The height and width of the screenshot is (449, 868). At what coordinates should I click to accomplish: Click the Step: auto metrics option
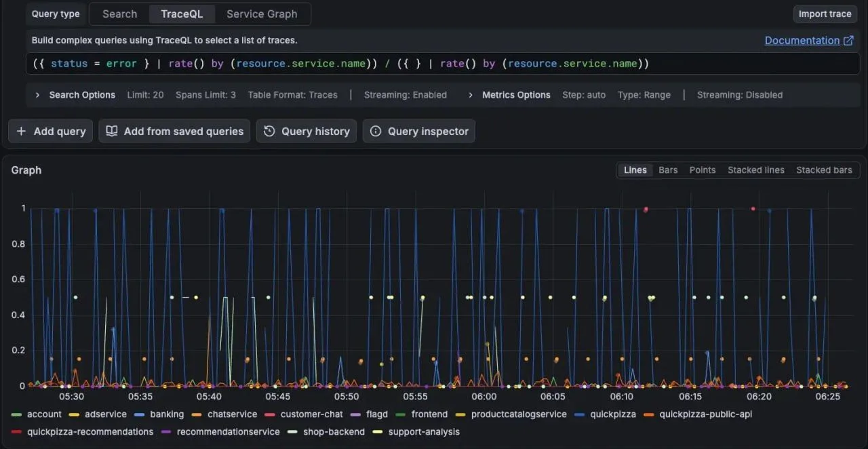[x=584, y=95]
